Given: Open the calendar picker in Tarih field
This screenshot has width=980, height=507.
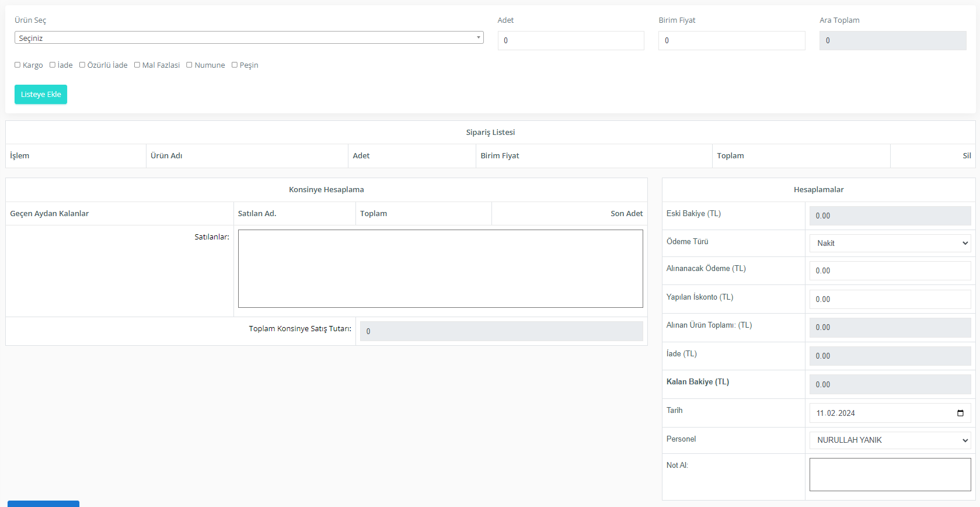Looking at the screenshot, I should point(960,413).
